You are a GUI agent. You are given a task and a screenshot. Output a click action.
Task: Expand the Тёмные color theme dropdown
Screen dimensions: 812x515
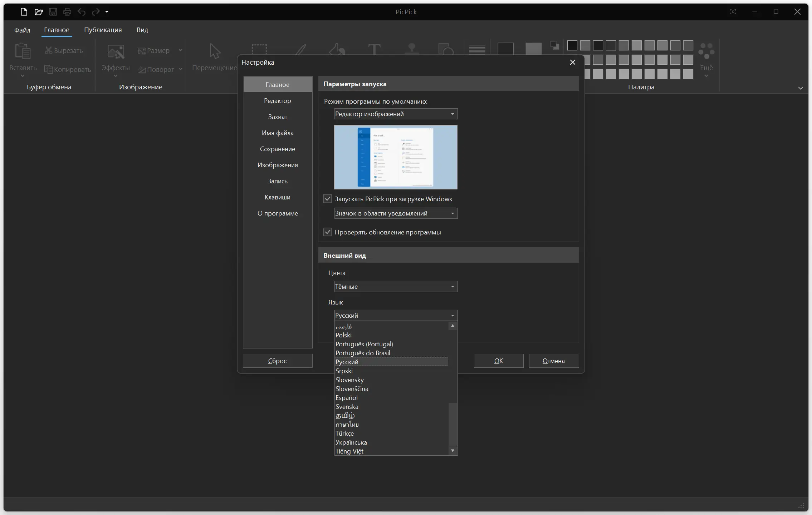point(396,287)
